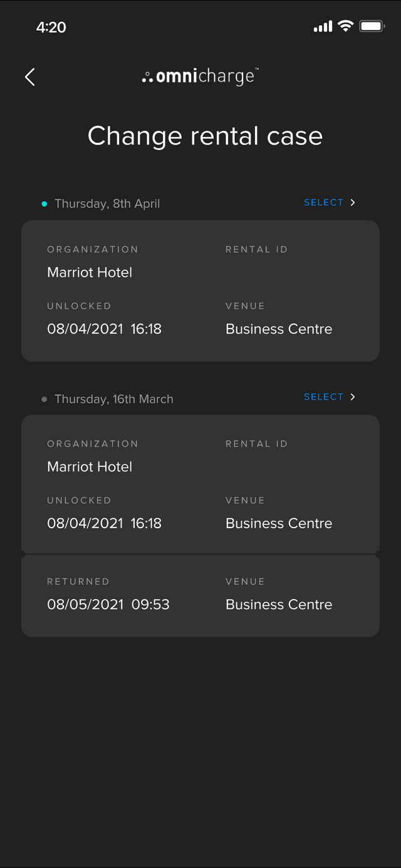Tap the cyan dot beside Thursday, 8th April
The image size is (401, 868).
coord(44,204)
